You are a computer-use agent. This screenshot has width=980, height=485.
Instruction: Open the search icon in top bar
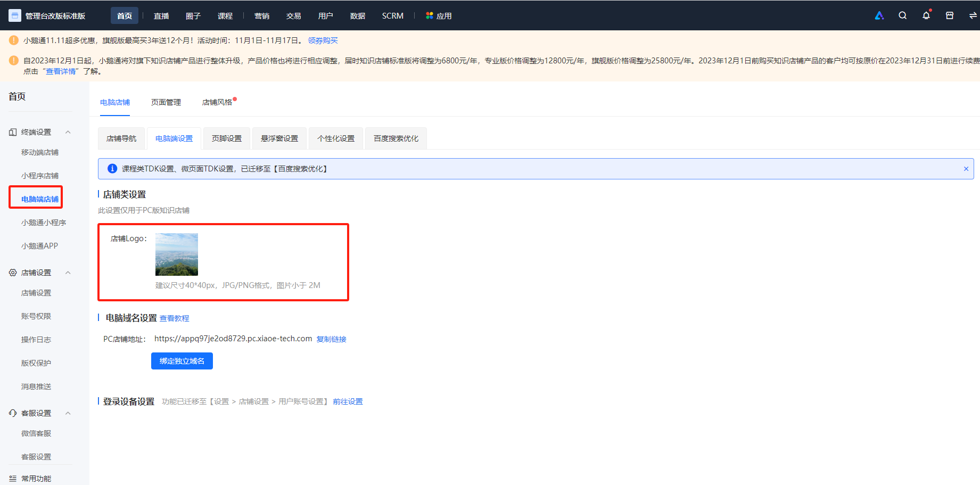(902, 15)
